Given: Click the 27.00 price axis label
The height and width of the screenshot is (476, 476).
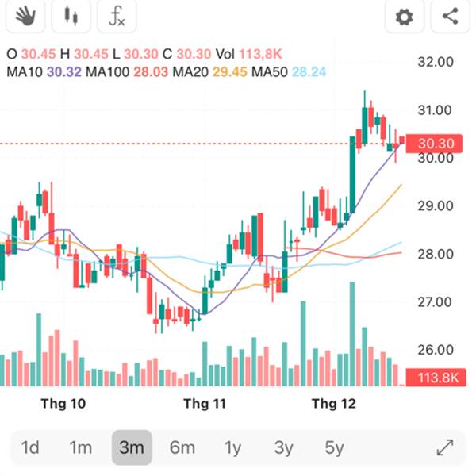Looking at the screenshot, I should pos(435,301).
